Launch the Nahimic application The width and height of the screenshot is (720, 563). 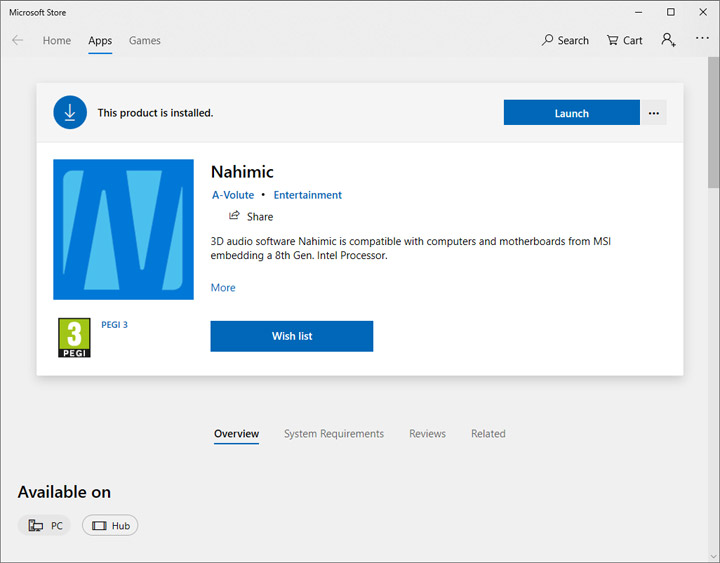click(x=571, y=113)
